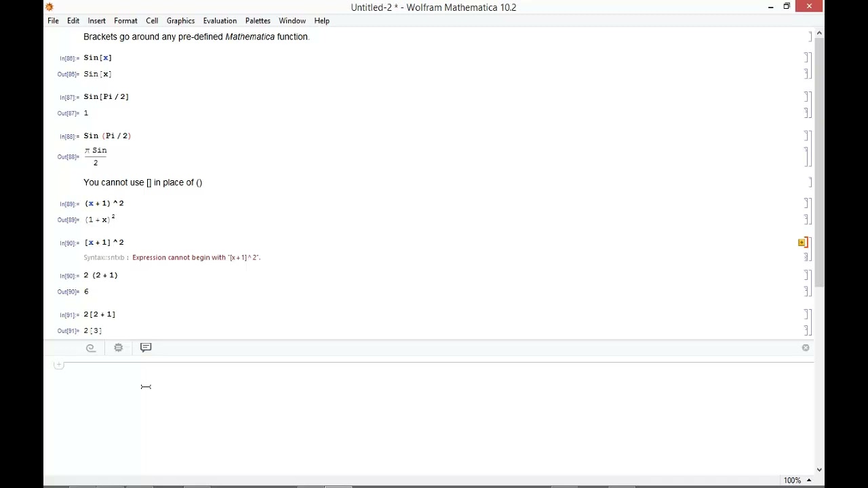Click the Syntax::sntxb message label
This screenshot has height=488, width=868.
coord(104,258)
